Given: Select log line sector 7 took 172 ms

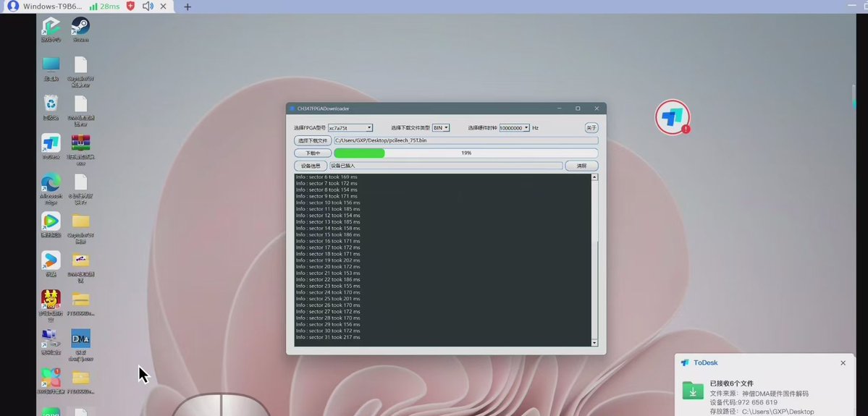Looking at the screenshot, I should tap(326, 183).
